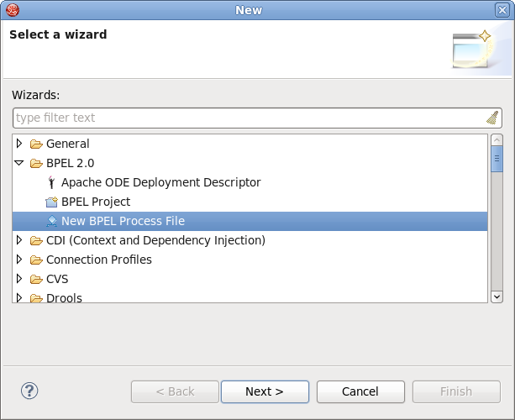Click the Apache ODE Deployment Descriptor icon

[x=52, y=182]
